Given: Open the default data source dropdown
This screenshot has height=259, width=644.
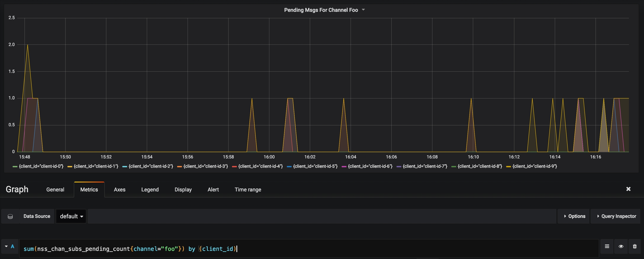Looking at the screenshot, I should [x=71, y=217].
